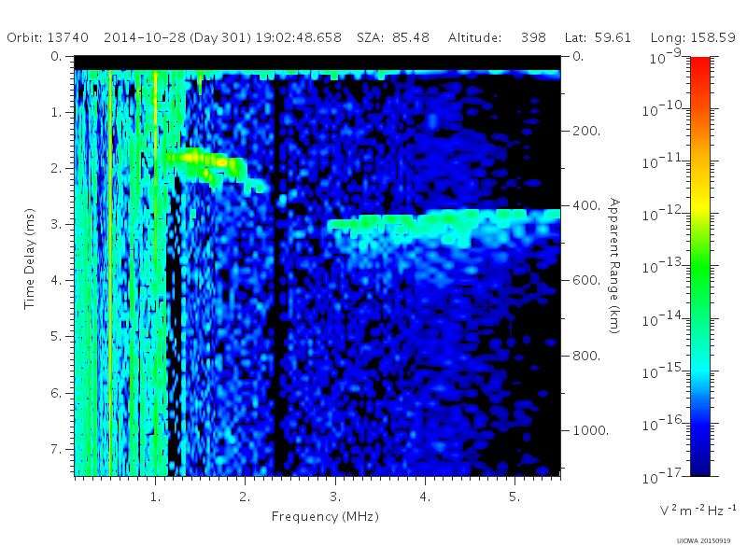Click the time delay tick label '7.'
This screenshot has height=560, width=747.
57,449
